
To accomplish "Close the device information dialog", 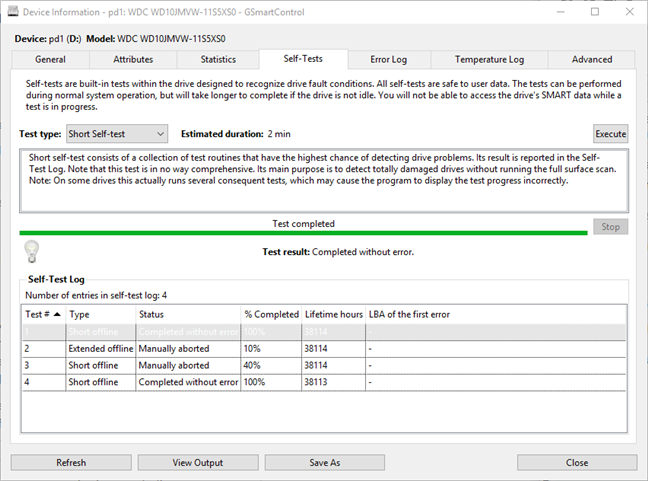I will point(577,462).
